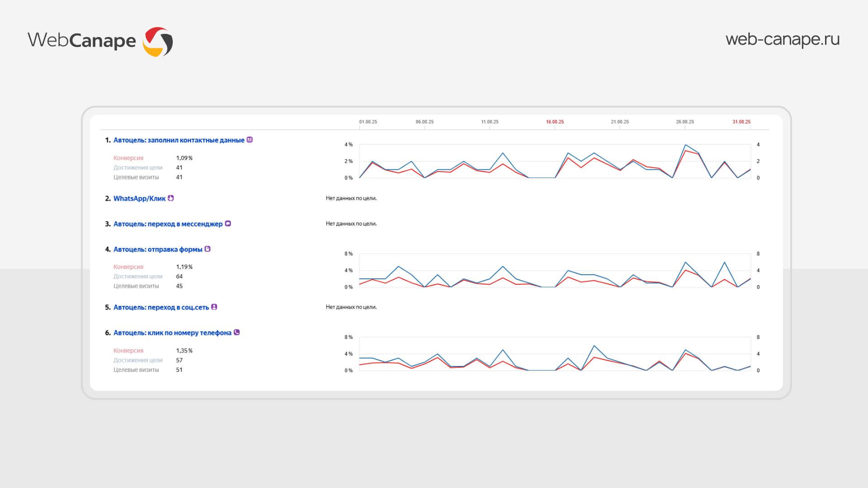Screen dimensions: 868x488
Task: Click the 31.08.25 date marker
Action: (741, 122)
